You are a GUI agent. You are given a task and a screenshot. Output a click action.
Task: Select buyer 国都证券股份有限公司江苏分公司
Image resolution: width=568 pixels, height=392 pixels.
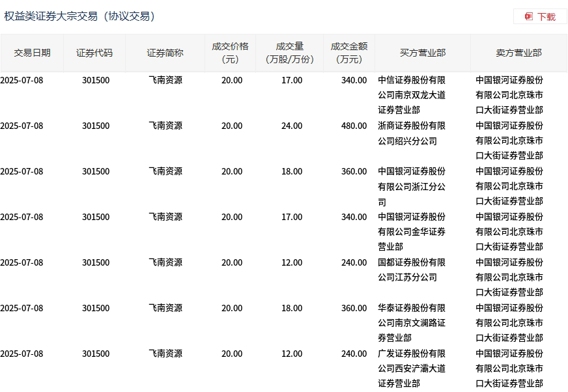[412, 270]
